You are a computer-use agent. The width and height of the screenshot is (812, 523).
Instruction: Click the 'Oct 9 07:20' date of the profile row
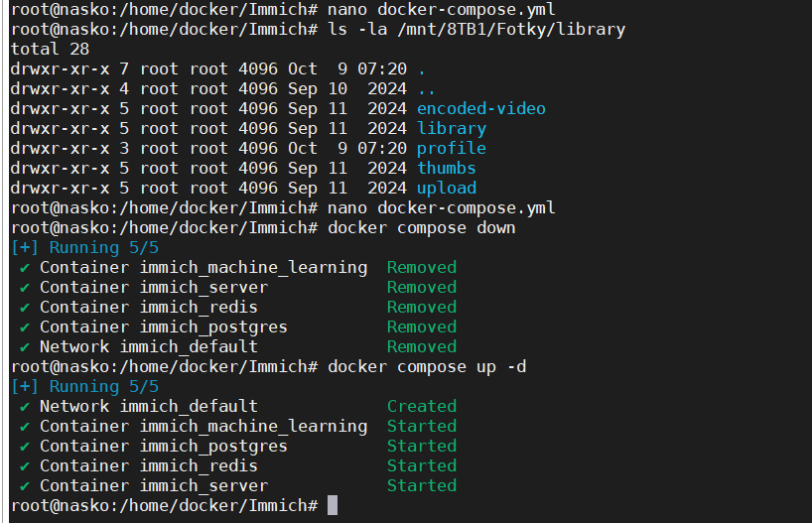[x=347, y=148]
